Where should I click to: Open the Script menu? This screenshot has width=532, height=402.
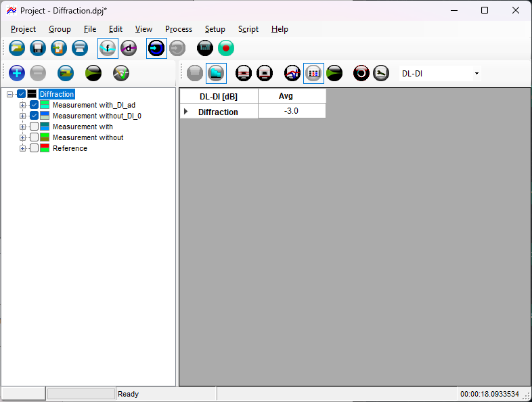tap(248, 29)
